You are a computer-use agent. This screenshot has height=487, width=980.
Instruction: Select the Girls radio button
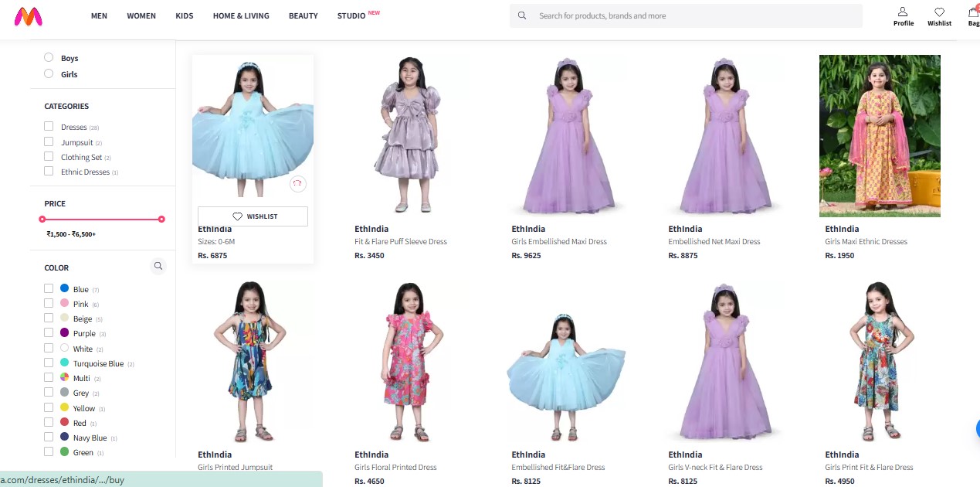tap(49, 73)
